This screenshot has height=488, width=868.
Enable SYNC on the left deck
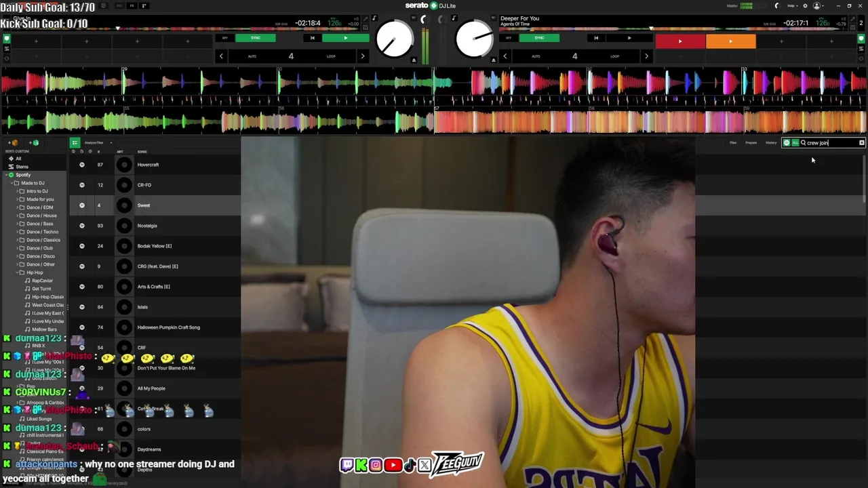256,38
